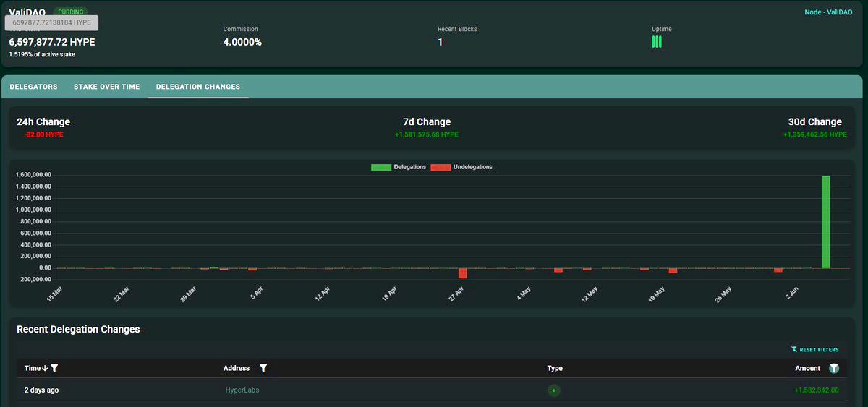Open the filter icon beside the Time column
Viewport: 868px width, 407px height.
(x=54, y=368)
